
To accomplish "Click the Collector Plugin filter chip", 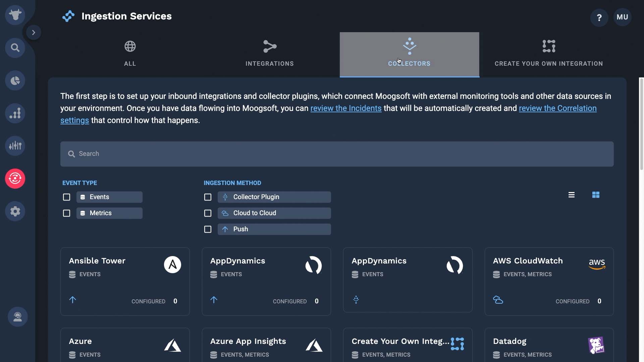I will (x=274, y=197).
